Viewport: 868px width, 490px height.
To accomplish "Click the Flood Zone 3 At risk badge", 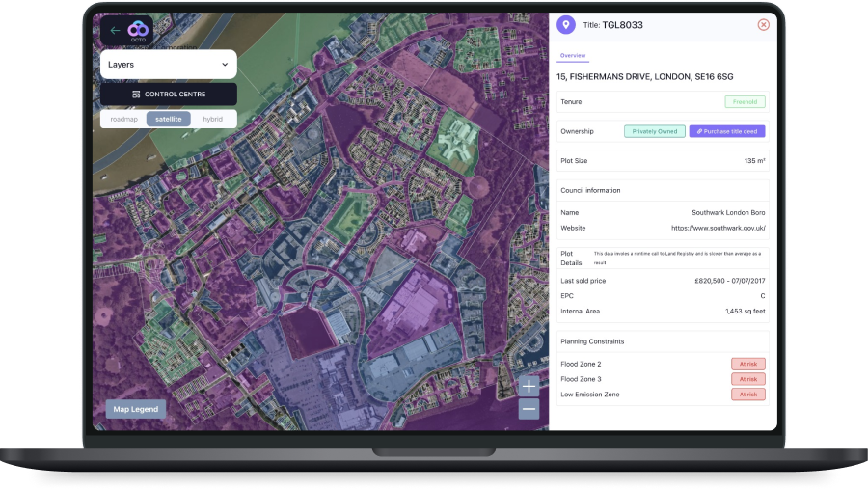I will (747, 379).
